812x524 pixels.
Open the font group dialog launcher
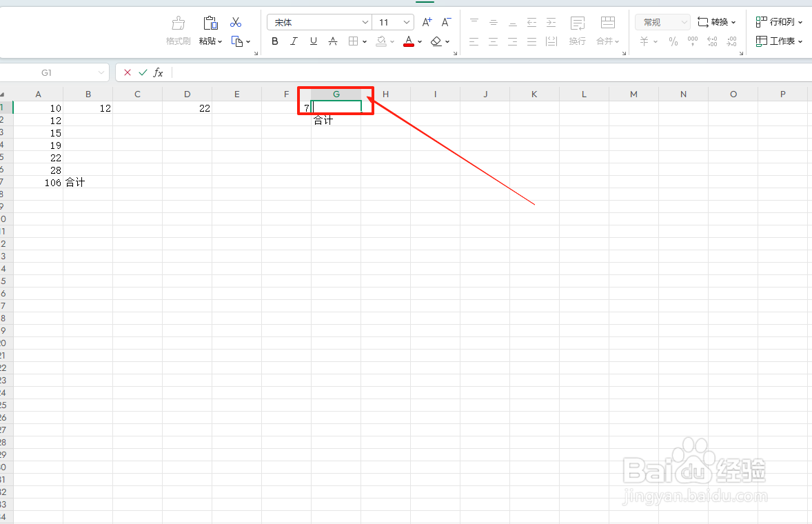click(455, 53)
